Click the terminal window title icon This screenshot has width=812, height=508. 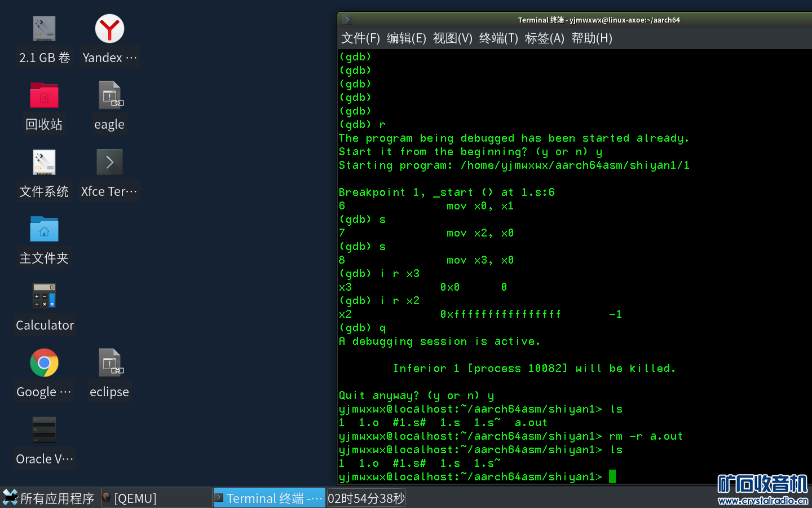coord(347,19)
